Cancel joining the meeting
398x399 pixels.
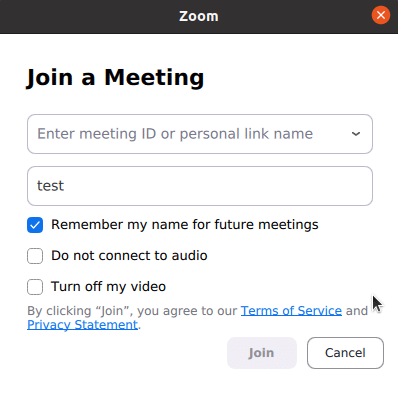pyautogui.click(x=345, y=353)
